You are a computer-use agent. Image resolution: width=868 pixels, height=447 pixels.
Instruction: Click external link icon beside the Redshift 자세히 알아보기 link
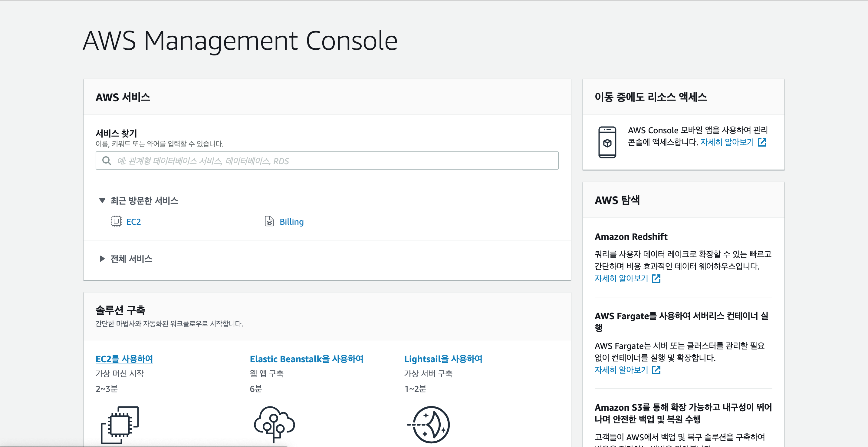pyautogui.click(x=656, y=278)
